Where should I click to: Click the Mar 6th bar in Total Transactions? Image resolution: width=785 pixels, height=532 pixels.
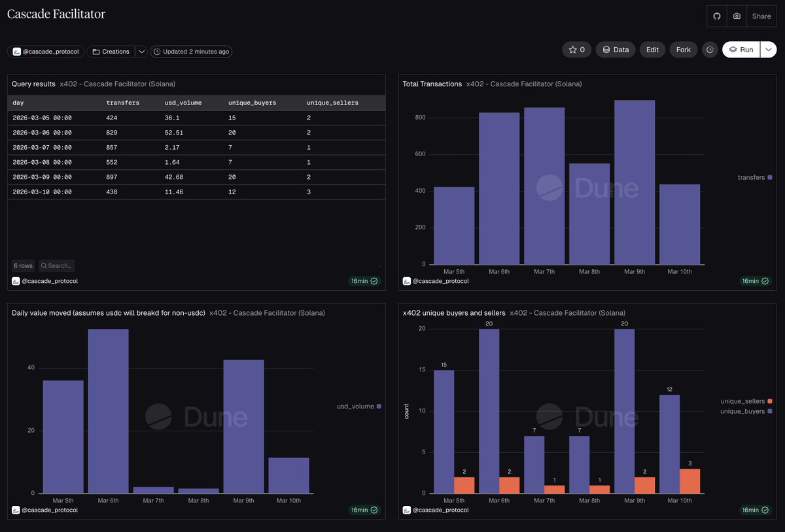[499, 189]
